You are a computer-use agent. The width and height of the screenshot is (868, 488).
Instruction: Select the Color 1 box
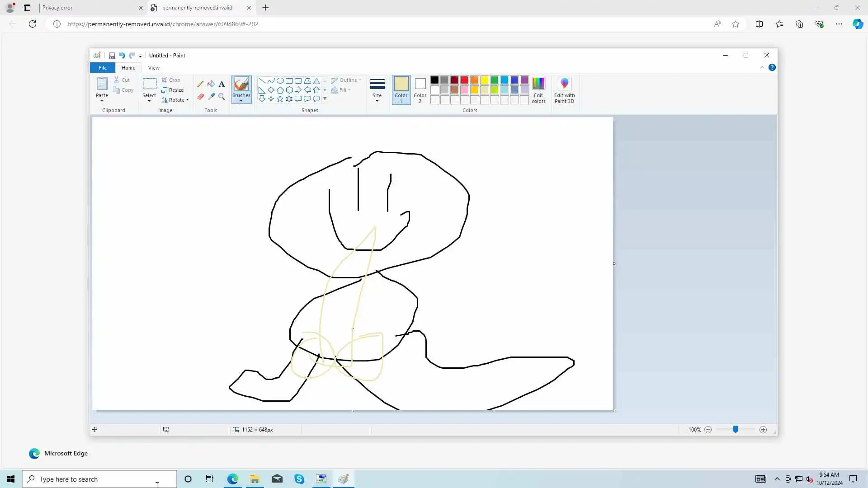pyautogui.click(x=401, y=89)
